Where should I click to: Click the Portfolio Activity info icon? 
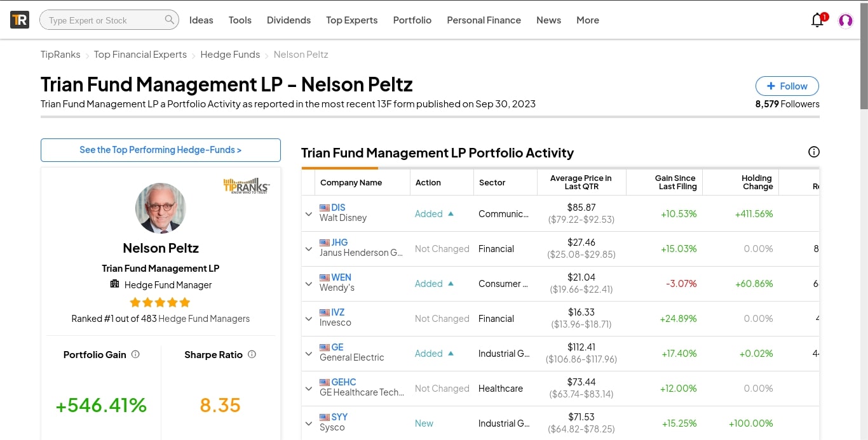[x=813, y=152]
